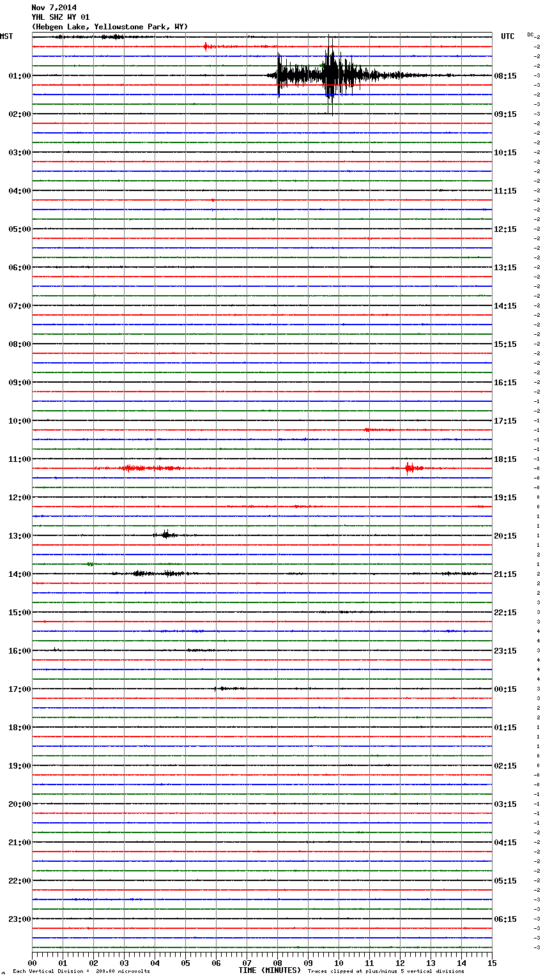
Task: Select the 13:00 MST row label
Action: 20,536
